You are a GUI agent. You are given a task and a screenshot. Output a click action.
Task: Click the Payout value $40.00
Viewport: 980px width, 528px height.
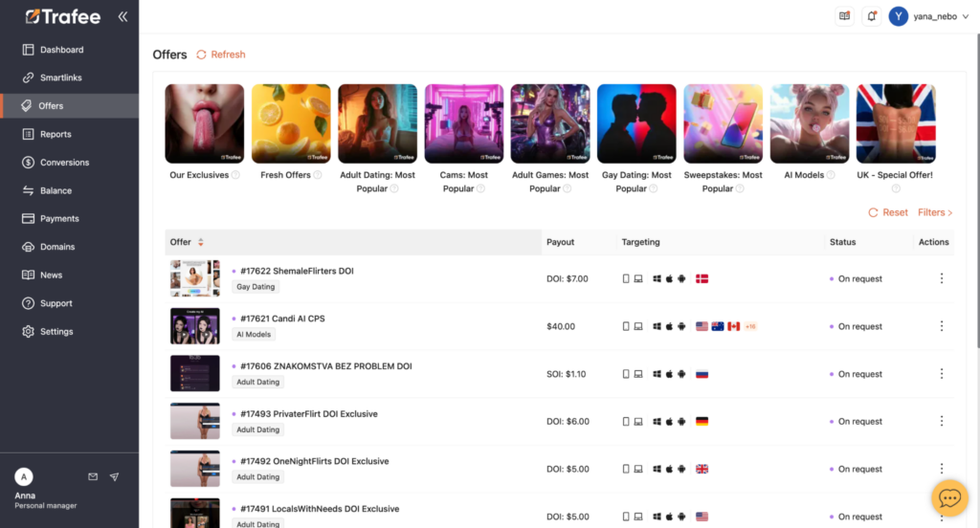561,326
